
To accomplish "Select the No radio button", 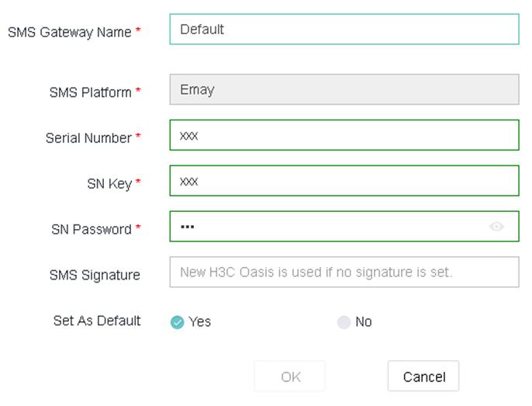I will coord(344,322).
